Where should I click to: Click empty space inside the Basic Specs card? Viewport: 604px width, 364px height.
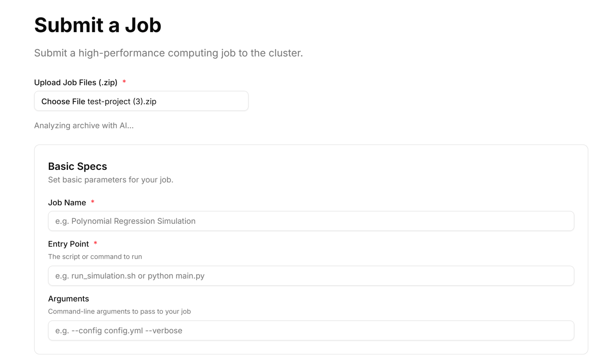pos(361,174)
